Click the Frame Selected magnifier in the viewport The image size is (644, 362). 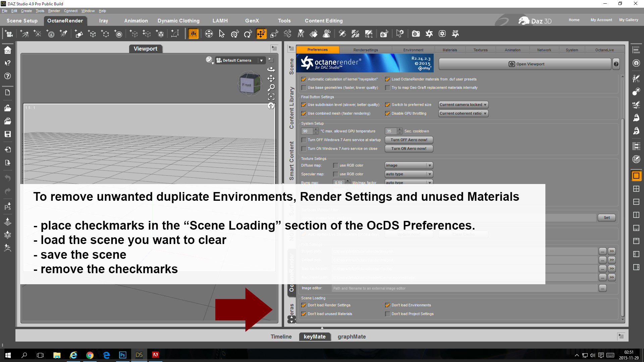point(271,88)
